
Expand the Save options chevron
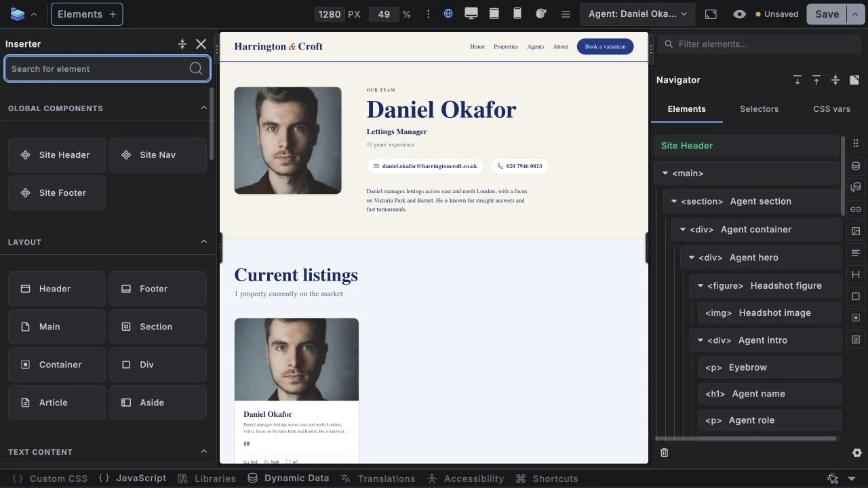point(856,14)
